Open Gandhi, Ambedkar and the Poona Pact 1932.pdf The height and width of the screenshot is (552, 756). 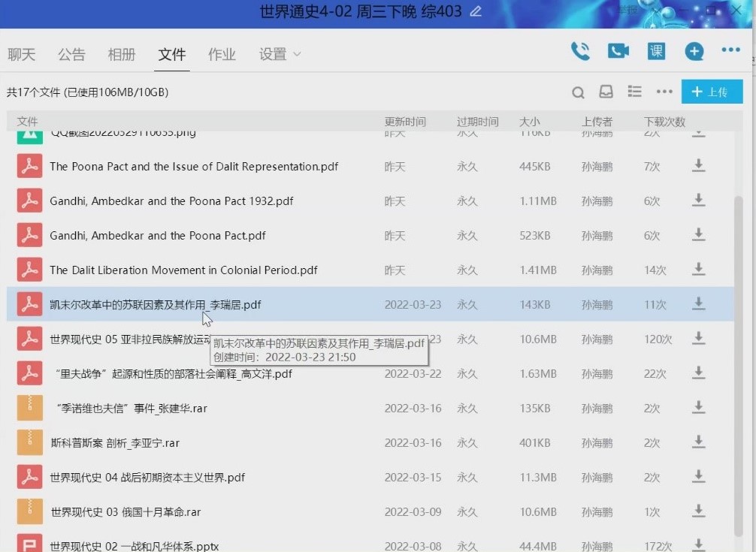tap(171, 201)
